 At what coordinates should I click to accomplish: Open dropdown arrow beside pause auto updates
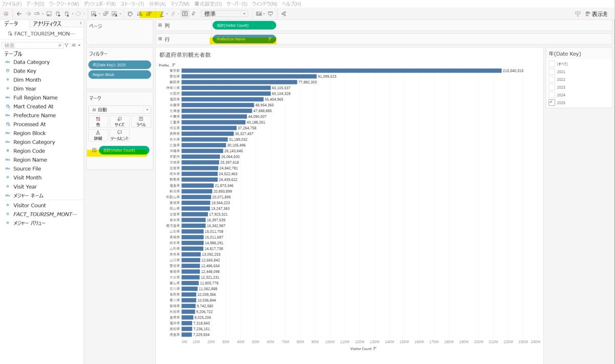click(x=72, y=14)
